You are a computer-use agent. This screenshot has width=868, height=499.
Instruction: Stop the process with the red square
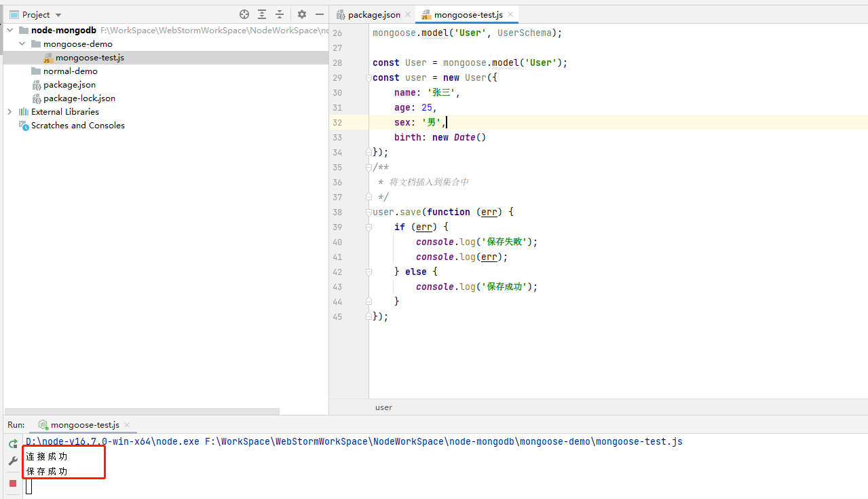[13, 483]
